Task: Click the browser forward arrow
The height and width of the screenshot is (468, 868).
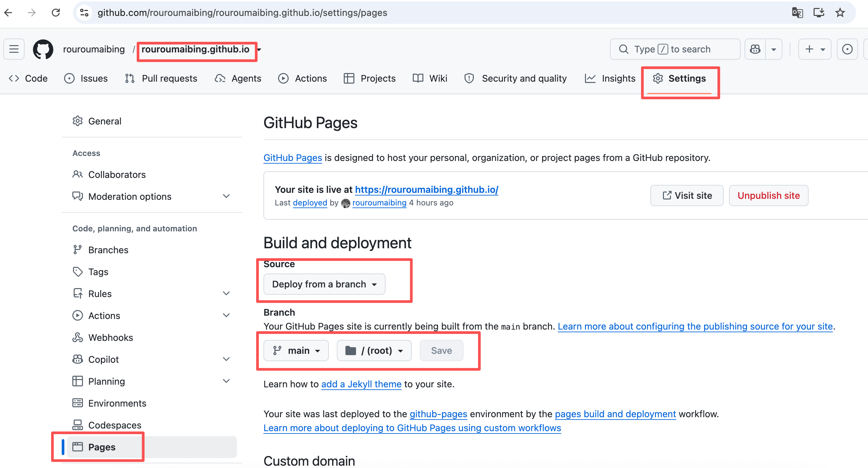Action: click(x=32, y=13)
